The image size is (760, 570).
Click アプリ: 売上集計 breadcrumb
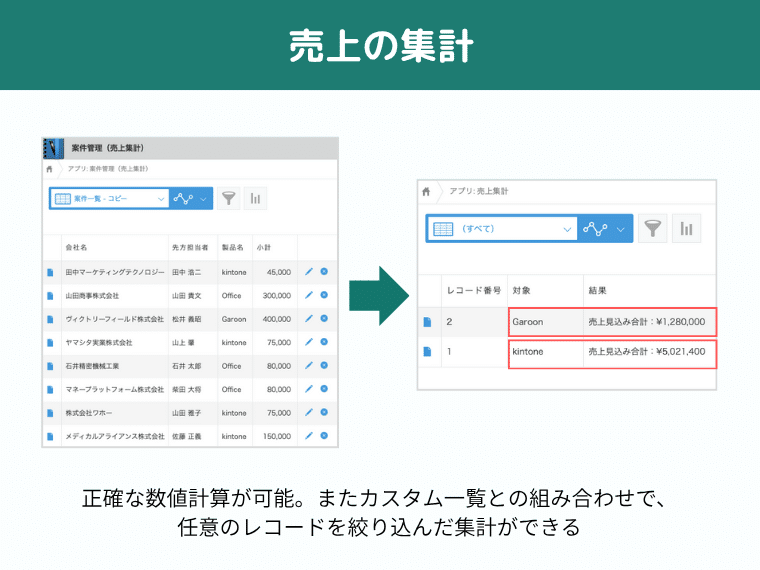click(479, 191)
